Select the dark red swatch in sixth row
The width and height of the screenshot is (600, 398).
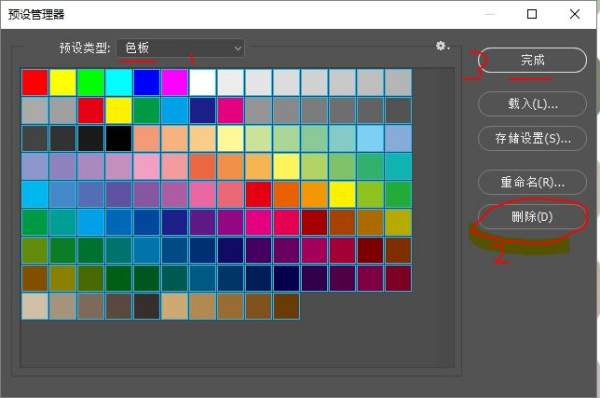point(314,222)
